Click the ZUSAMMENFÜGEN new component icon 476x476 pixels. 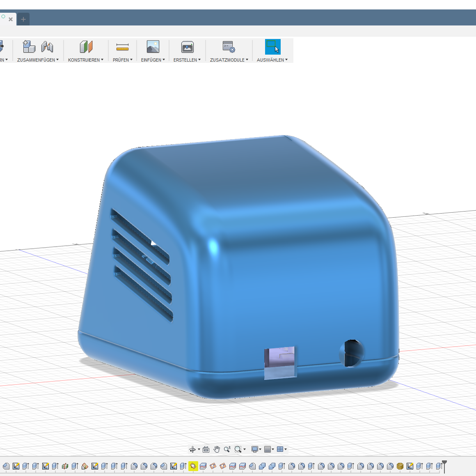pos(29,46)
